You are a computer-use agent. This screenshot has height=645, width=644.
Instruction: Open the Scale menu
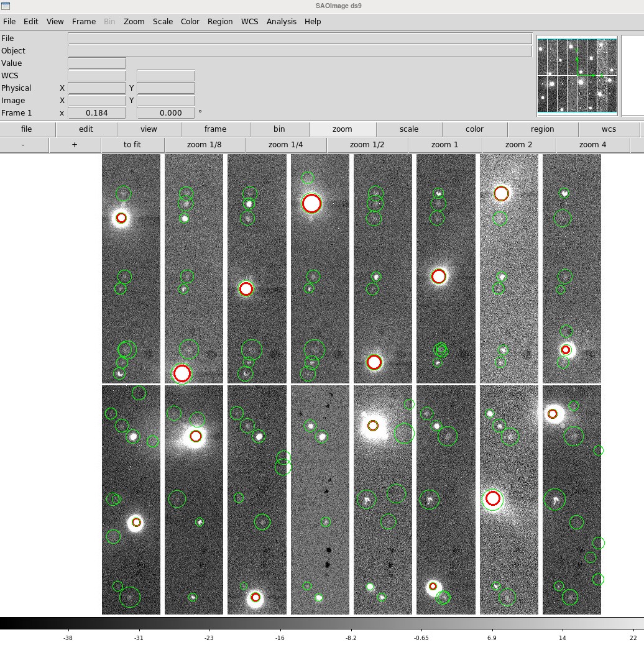tap(163, 21)
